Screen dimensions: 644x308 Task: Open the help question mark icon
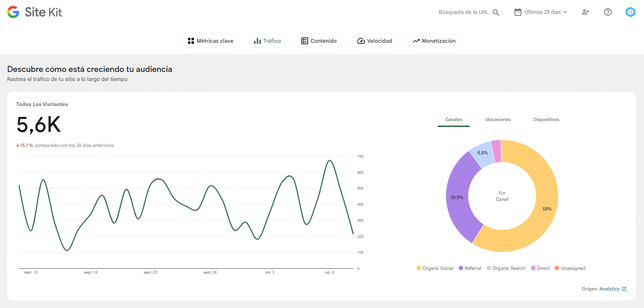click(x=608, y=12)
